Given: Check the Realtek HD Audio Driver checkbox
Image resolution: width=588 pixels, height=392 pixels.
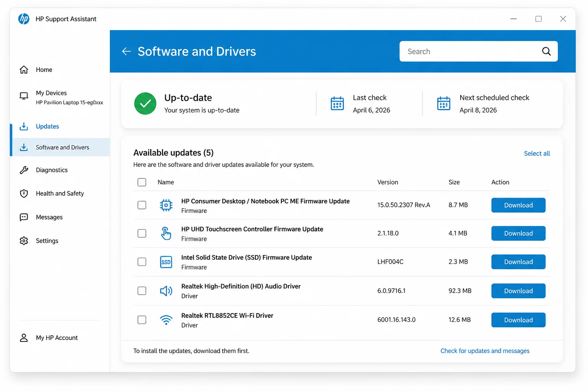Looking at the screenshot, I should click(142, 291).
